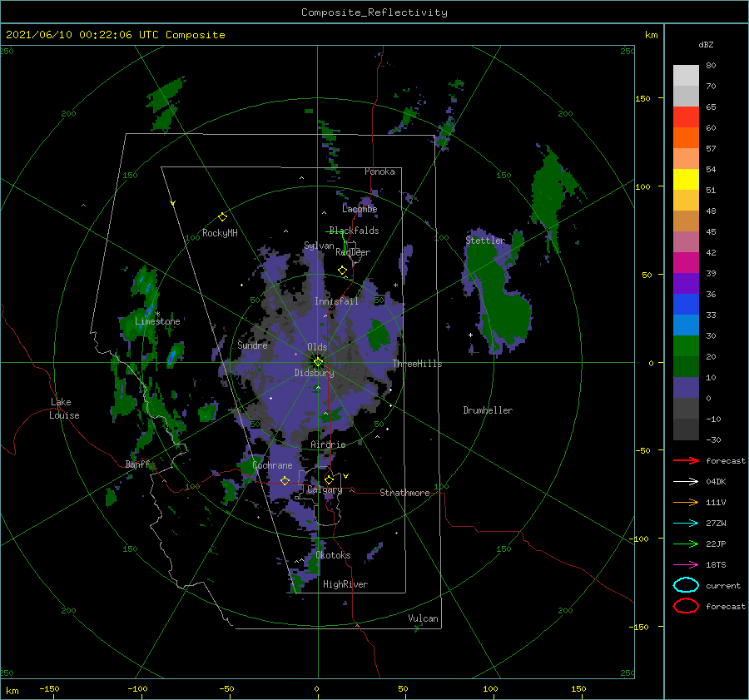Click the white 04DK arrow icon

click(x=686, y=481)
